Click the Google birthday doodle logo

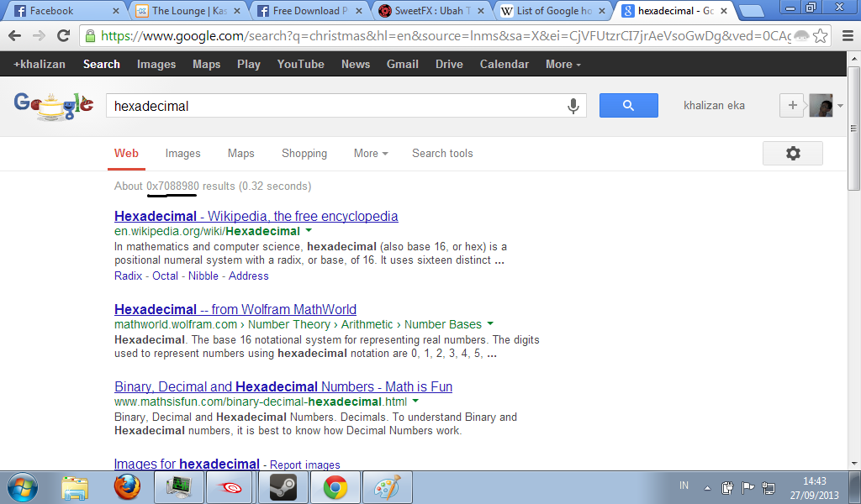click(x=54, y=106)
